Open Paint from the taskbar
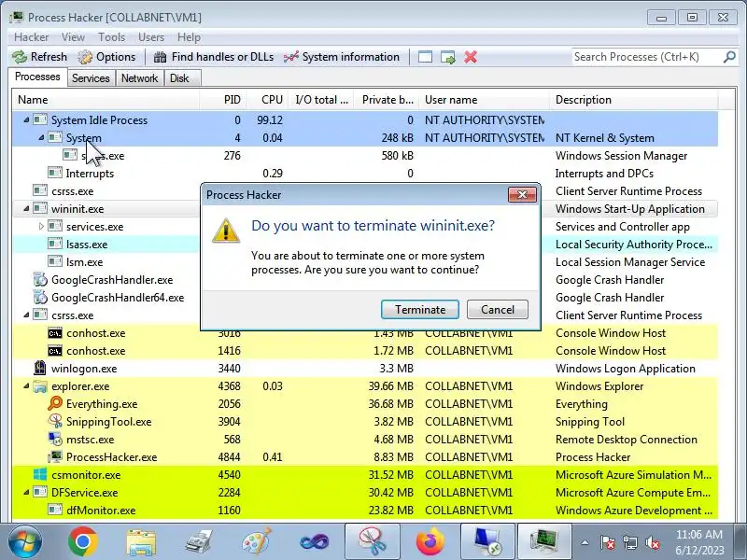Viewport: 747px width, 560px height. (256, 541)
